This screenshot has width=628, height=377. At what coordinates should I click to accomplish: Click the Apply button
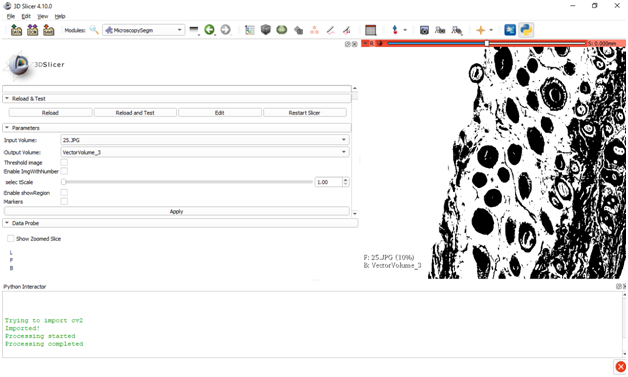tap(177, 212)
